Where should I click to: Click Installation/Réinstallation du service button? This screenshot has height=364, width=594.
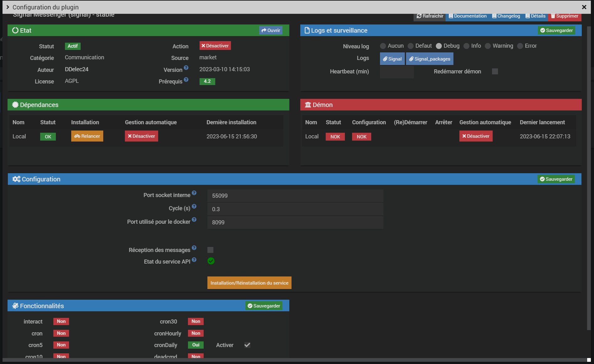pyautogui.click(x=249, y=283)
